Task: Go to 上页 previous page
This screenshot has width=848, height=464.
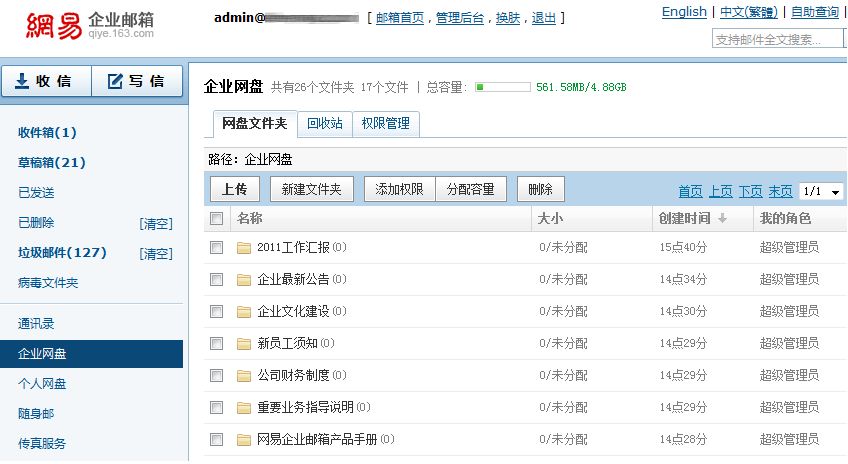Action: [x=721, y=191]
